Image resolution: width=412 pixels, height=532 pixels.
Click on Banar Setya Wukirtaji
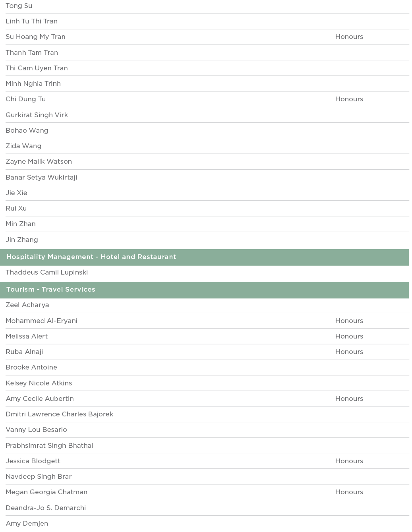pyautogui.click(x=41, y=178)
